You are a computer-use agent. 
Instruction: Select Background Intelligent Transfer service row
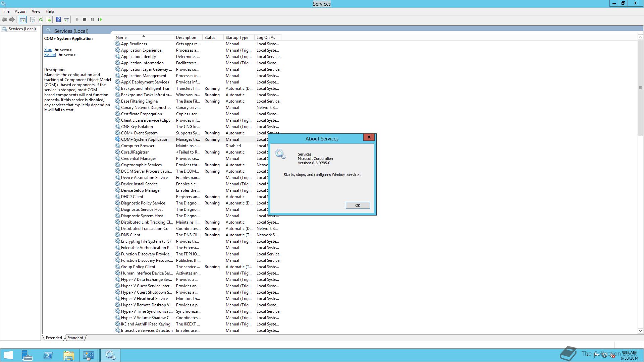tap(197, 88)
